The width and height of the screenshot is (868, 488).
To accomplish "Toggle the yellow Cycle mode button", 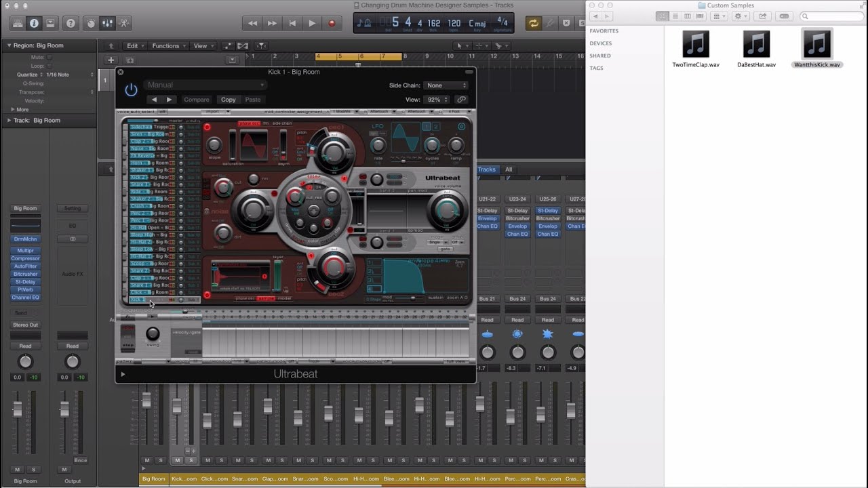I will 534,23.
